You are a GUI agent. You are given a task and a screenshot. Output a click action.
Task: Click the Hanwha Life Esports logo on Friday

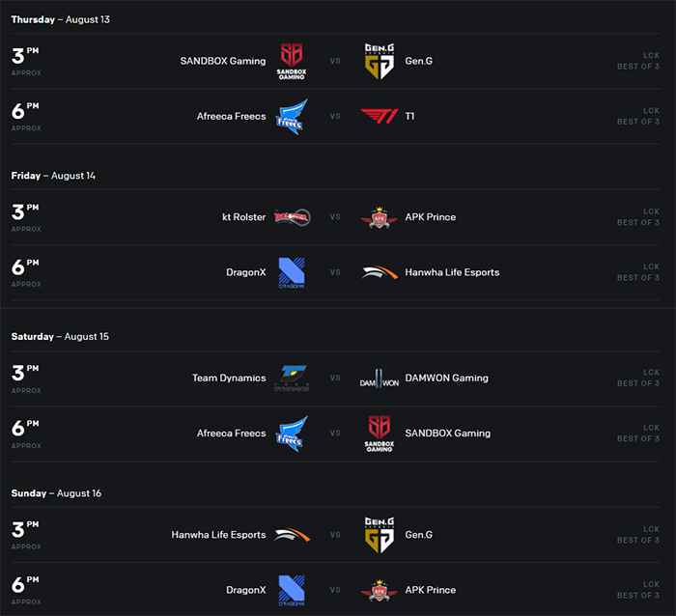pyautogui.click(x=379, y=272)
